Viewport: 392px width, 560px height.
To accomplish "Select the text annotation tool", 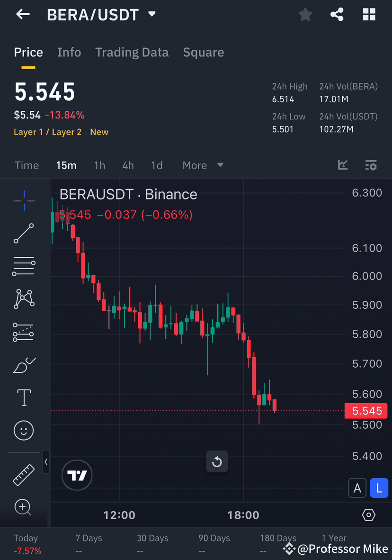I will [24, 397].
